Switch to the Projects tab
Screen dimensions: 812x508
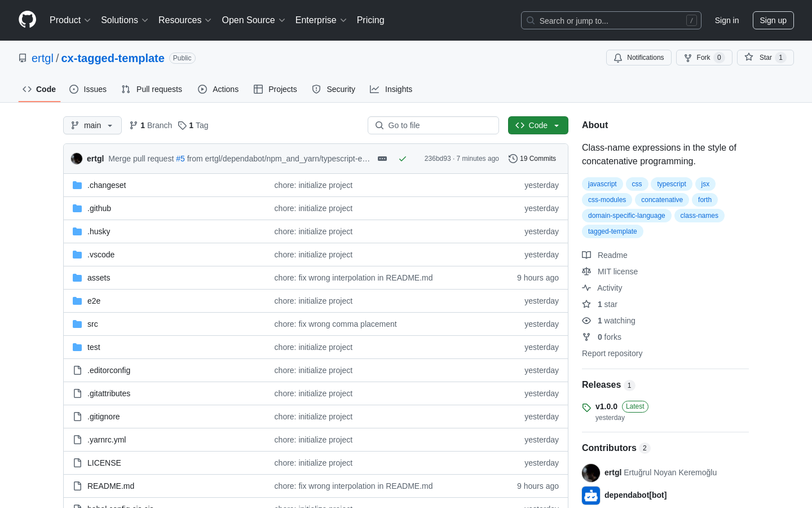275,89
